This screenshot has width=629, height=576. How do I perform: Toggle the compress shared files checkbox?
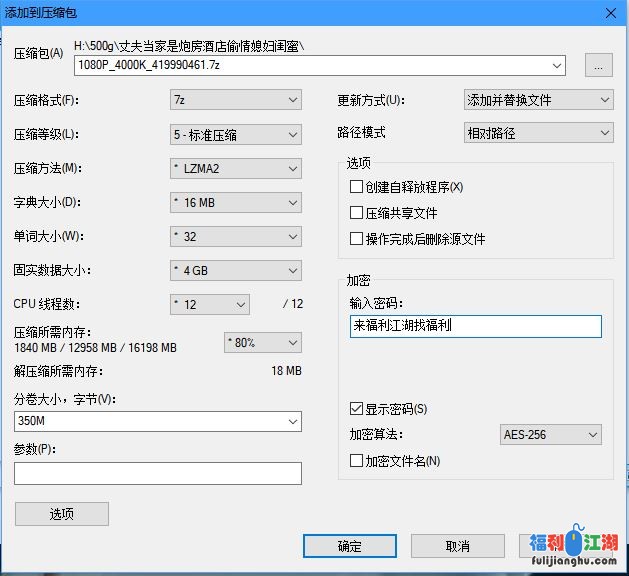coord(356,213)
